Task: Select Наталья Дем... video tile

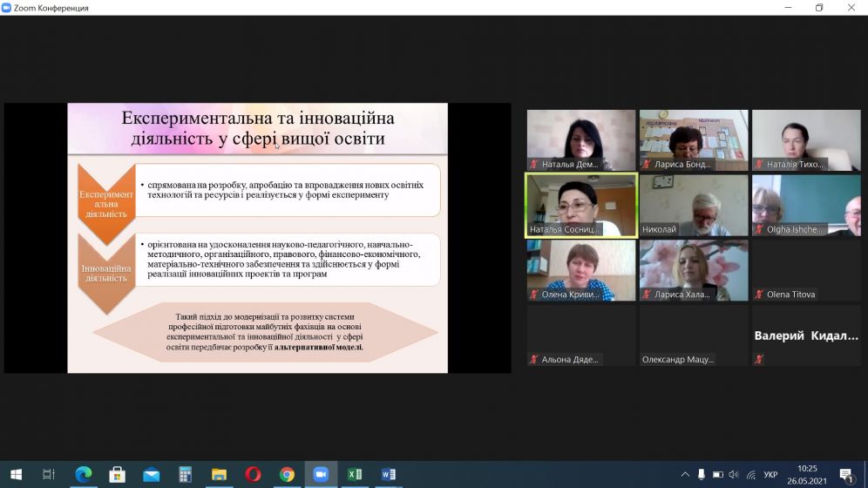Action: pos(581,140)
